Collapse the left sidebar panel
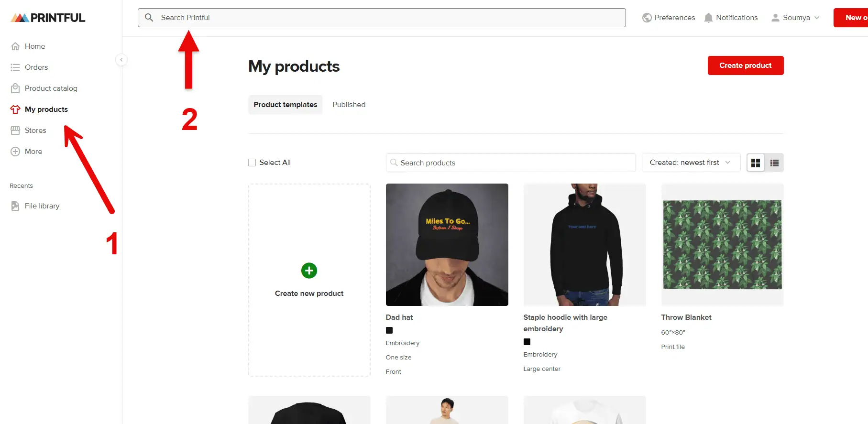This screenshot has width=868, height=424. (121, 60)
